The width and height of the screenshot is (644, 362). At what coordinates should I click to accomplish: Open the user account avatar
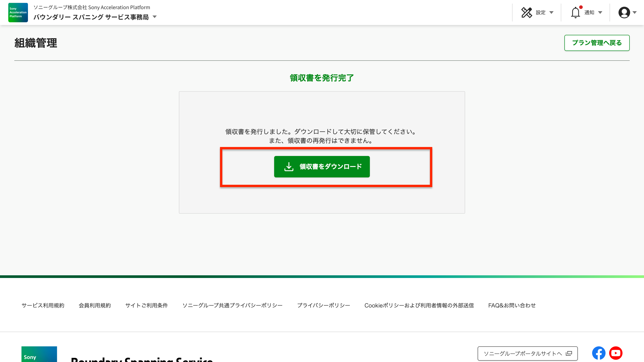[x=624, y=13]
